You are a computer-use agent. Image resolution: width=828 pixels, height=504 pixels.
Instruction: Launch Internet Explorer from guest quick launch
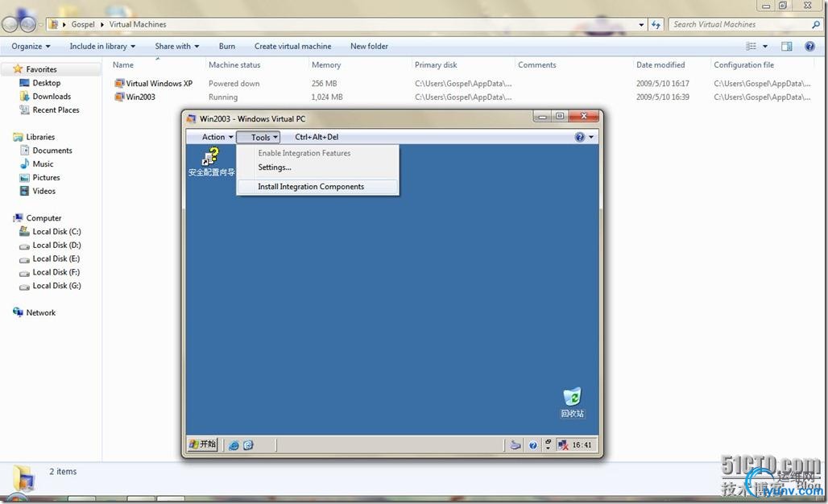234,445
